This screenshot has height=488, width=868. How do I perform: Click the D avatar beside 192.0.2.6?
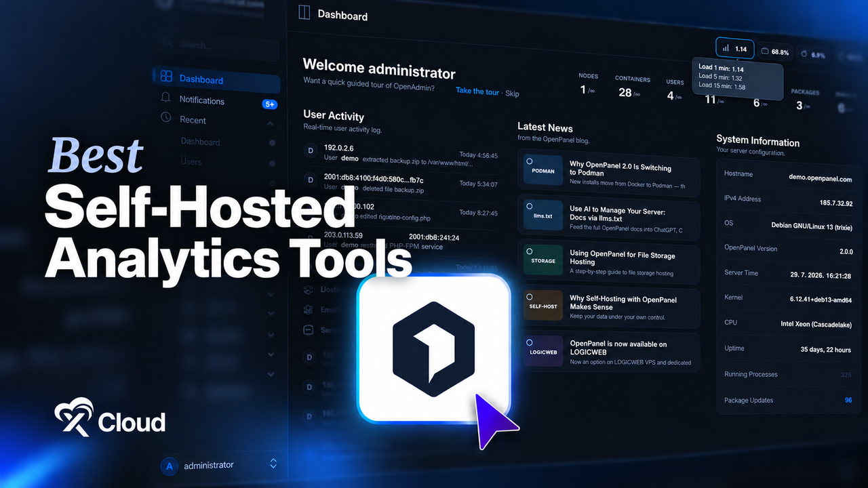click(311, 150)
